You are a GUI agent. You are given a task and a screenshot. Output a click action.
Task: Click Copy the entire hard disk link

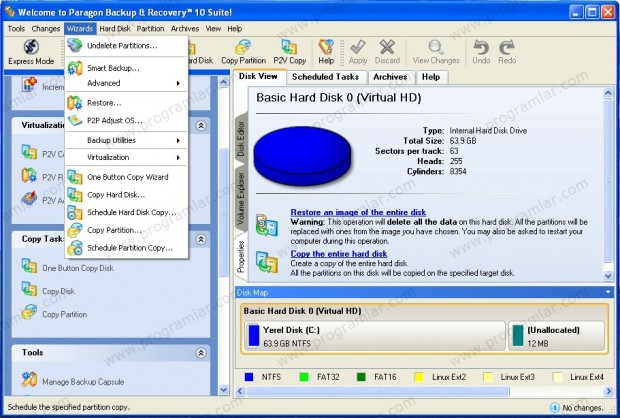[339, 254]
